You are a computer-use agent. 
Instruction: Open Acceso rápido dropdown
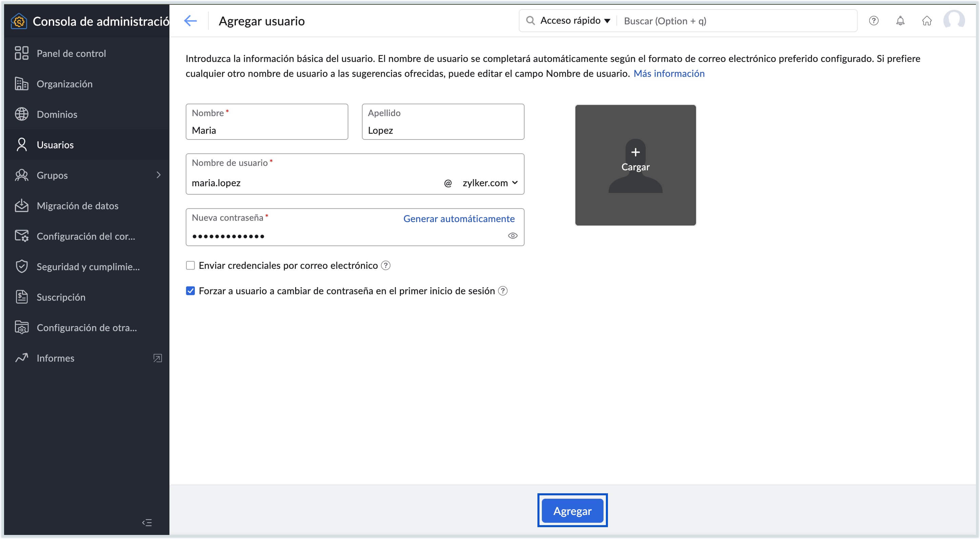[x=575, y=21]
